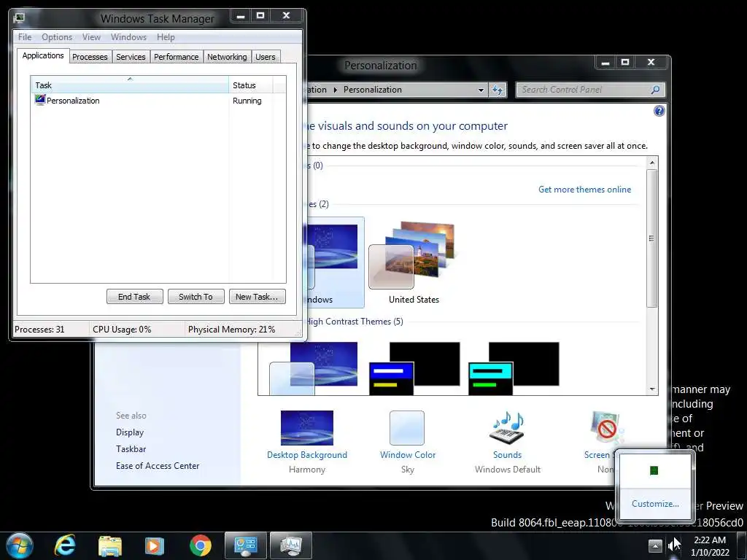Viewport: 747px width, 560px height.
Task: Click the End Task button
Action: (135, 297)
